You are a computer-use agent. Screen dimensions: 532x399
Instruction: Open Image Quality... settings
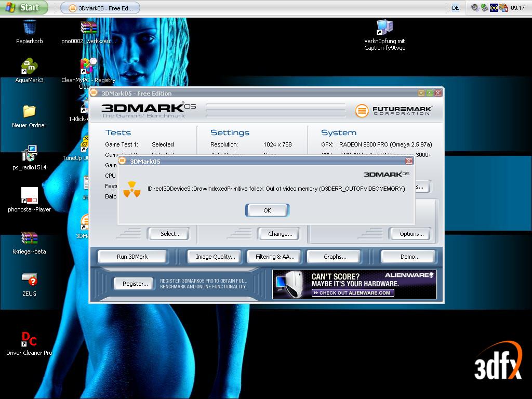tap(215, 257)
